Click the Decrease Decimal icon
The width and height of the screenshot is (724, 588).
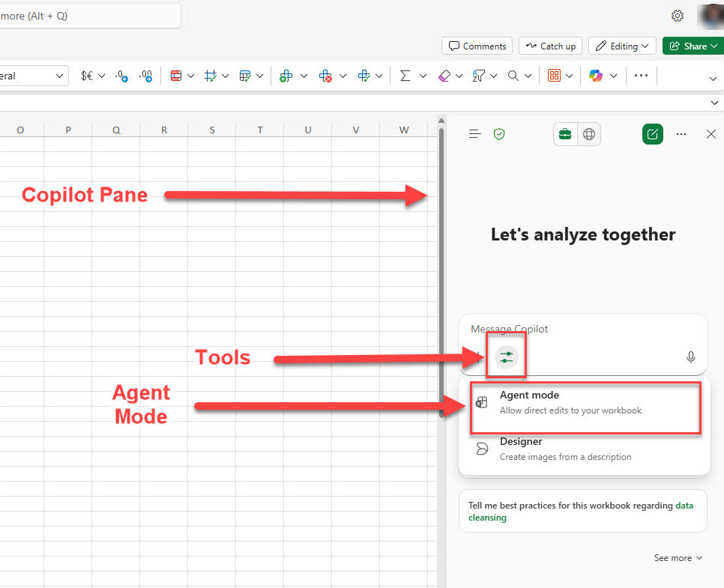point(121,76)
